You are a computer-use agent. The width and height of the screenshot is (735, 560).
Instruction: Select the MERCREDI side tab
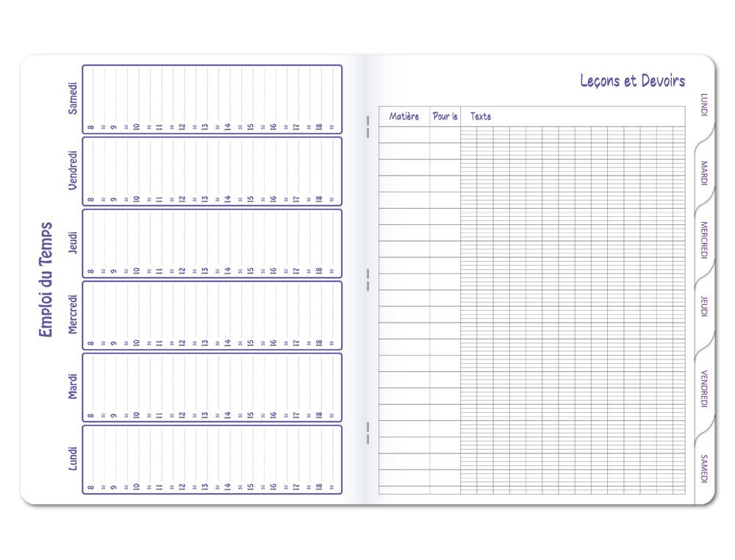pyautogui.click(x=703, y=240)
